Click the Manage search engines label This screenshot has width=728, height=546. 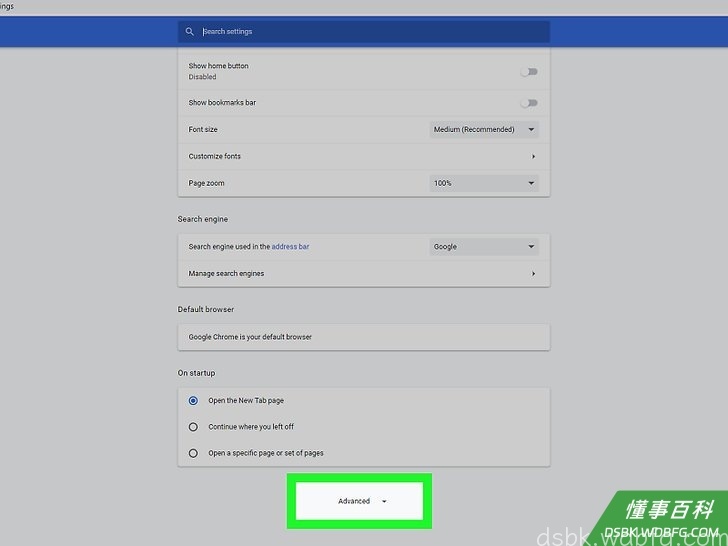click(226, 273)
